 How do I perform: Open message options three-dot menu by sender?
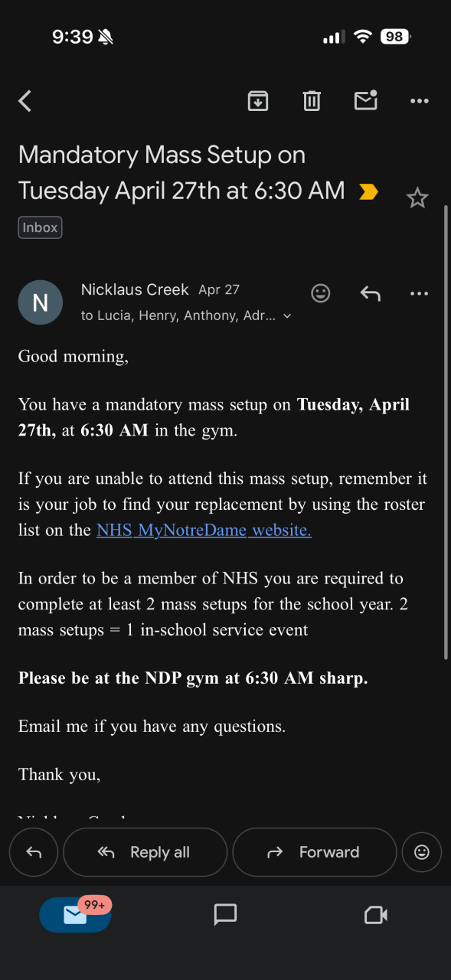tap(420, 293)
